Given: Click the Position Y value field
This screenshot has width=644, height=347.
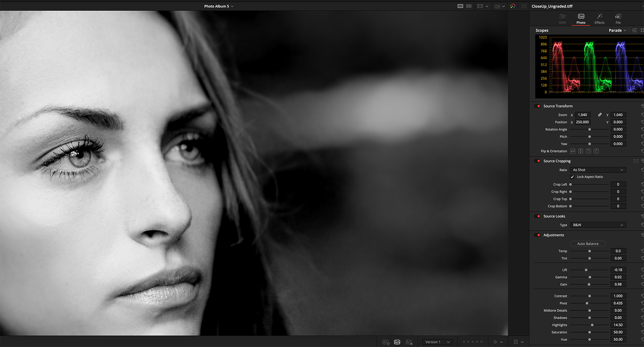Looking at the screenshot, I should tap(618, 122).
